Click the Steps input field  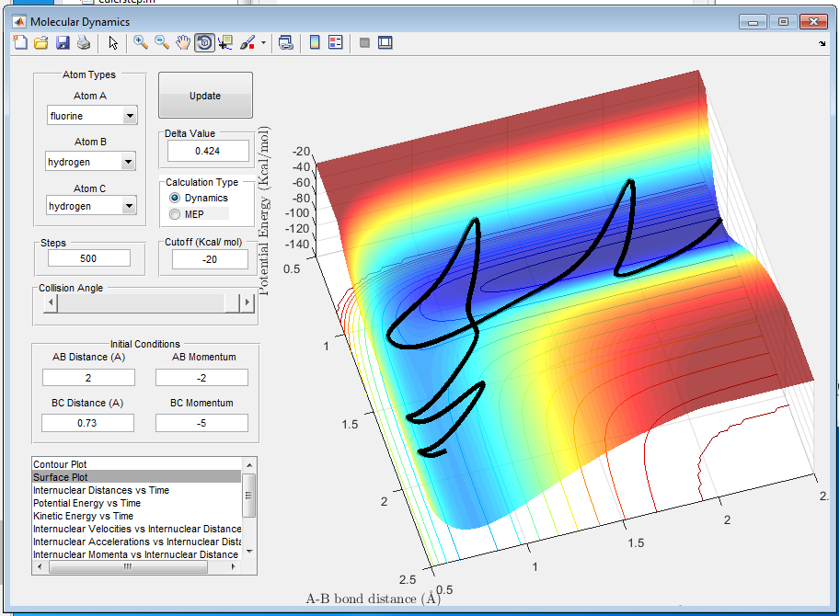90,259
